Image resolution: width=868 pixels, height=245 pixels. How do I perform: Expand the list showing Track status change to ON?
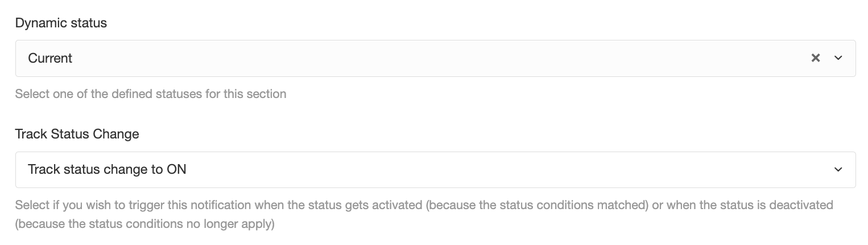pyautogui.click(x=435, y=170)
